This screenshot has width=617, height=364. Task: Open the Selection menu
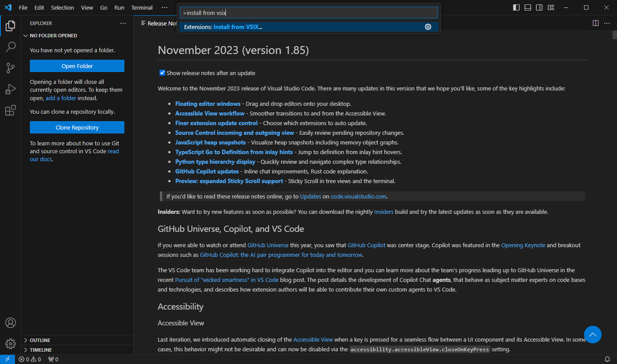tap(62, 7)
